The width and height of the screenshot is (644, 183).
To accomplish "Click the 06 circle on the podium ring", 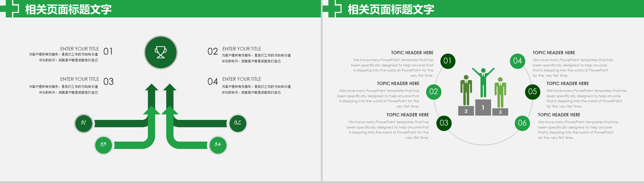I will tap(522, 123).
